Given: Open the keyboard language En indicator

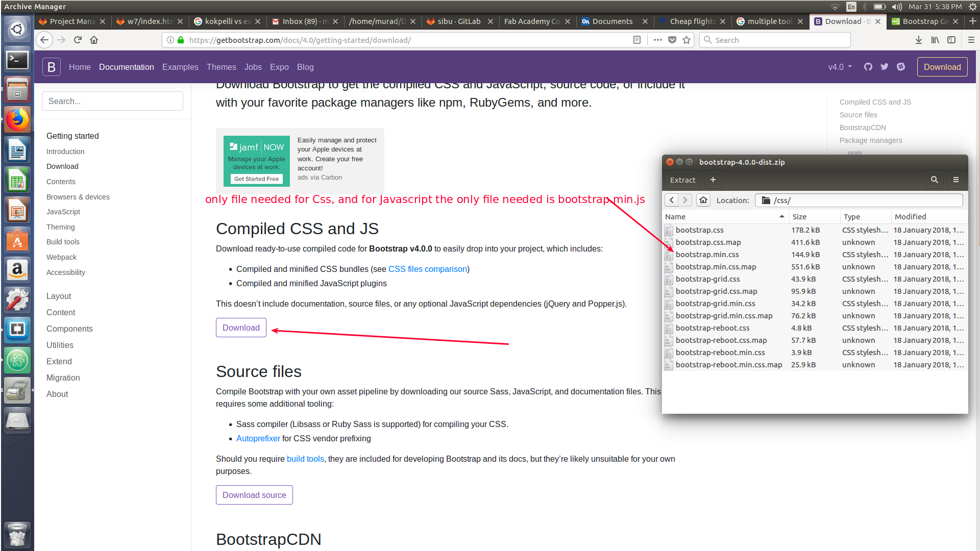Looking at the screenshot, I should click(x=851, y=7).
